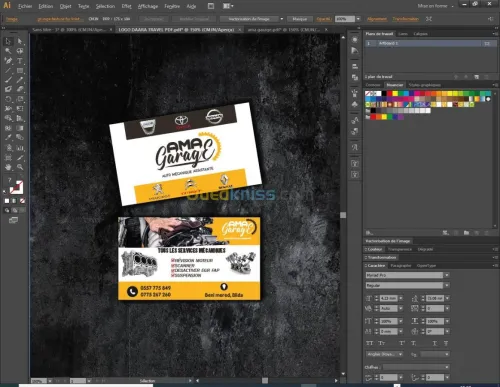Open the Alignement link in control bar
500x387 pixels.
click(377, 19)
